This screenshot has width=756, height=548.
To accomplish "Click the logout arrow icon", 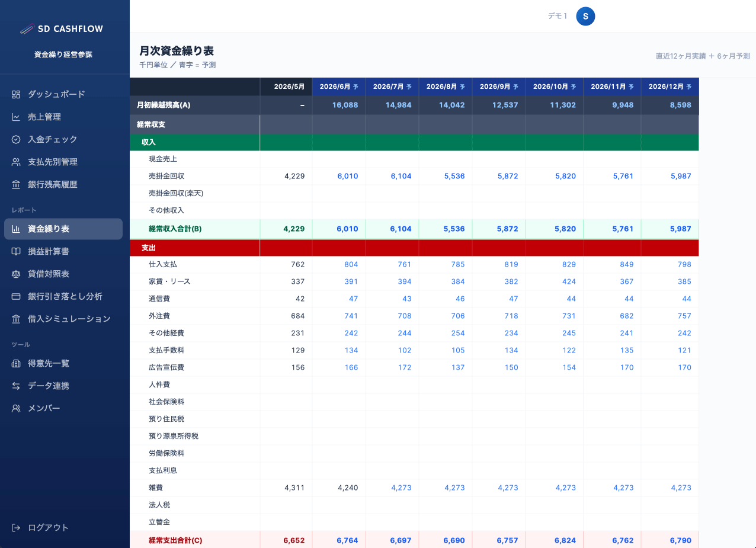I will pyautogui.click(x=16, y=527).
